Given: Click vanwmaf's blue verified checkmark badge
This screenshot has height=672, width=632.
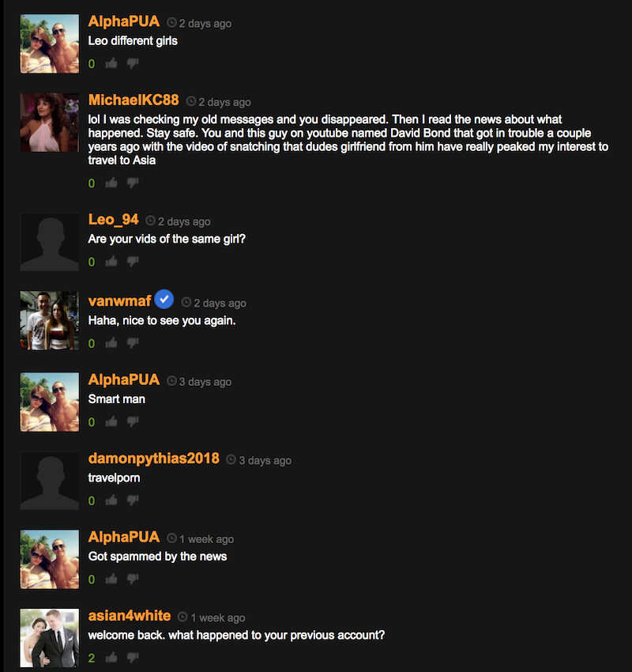Looking at the screenshot, I should [164, 299].
